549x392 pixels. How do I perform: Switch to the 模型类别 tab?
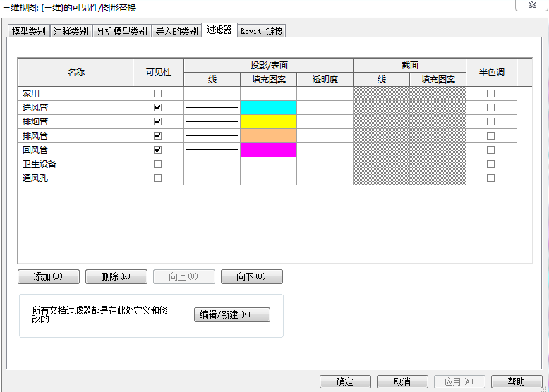pos(29,31)
